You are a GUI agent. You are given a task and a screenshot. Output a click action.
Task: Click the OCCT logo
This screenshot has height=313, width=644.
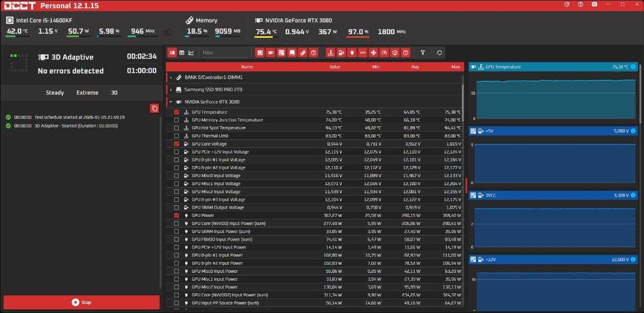click(19, 6)
